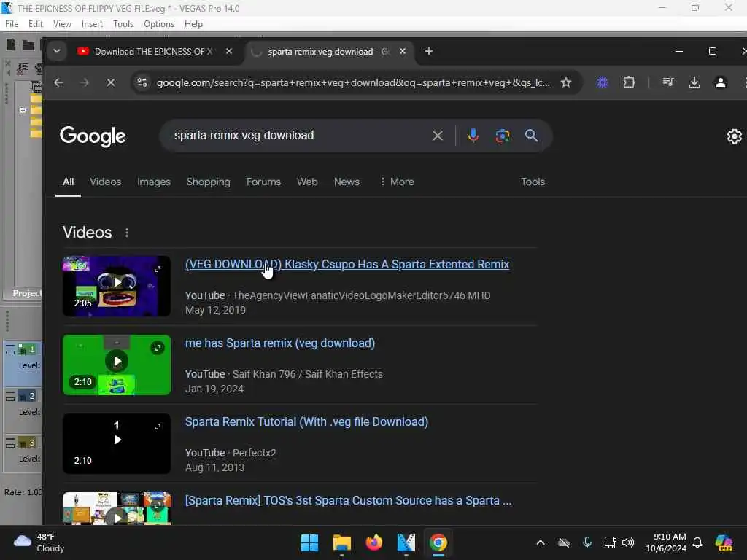Open media control icon in Chrome toolbar
Image resolution: width=747 pixels, height=560 pixels.
point(668,82)
